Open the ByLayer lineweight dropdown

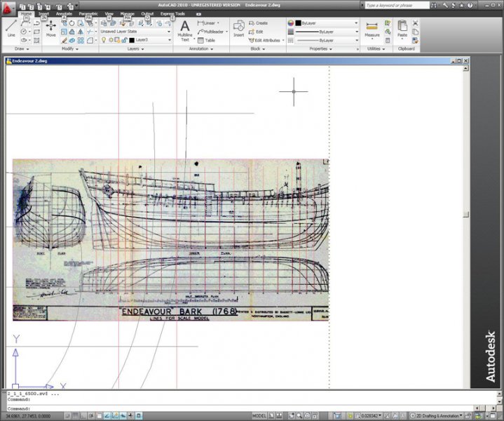pos(327,32)
